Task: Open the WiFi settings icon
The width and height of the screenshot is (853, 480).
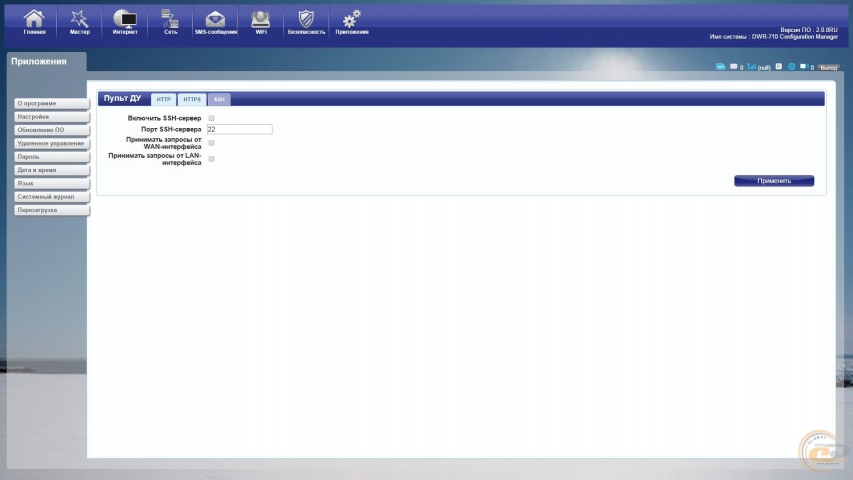Action: coord(261,22)
